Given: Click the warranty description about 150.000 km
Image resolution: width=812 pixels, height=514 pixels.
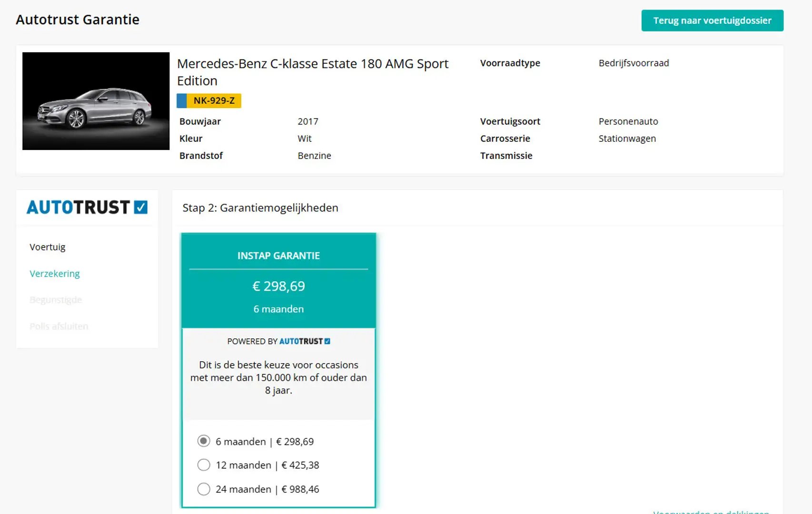Looking at the screenshot, I should point(278,377).
